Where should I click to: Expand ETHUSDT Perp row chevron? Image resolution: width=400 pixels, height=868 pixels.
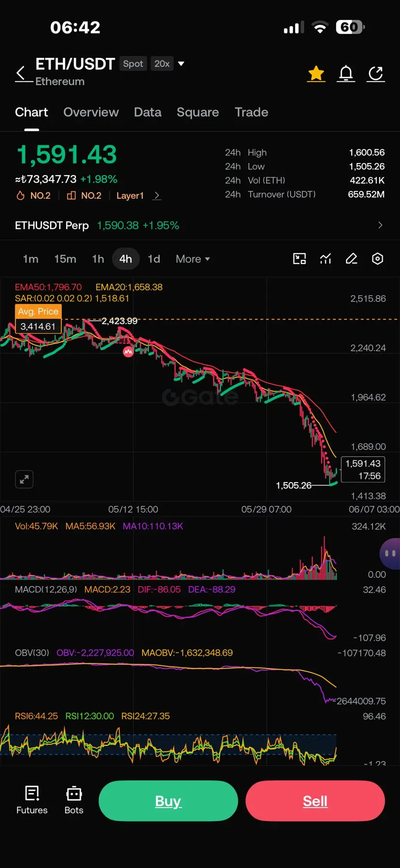click(x=380, y=225)
